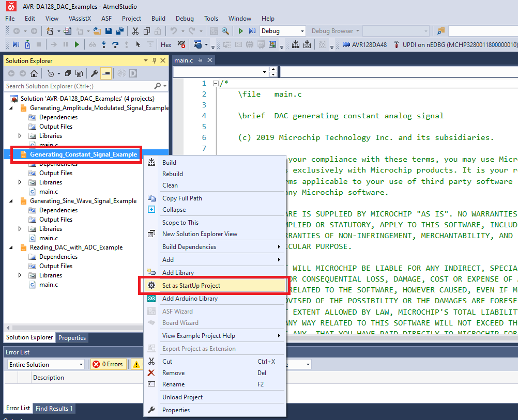The width and height of the screenshot is (518, 420).
Task: Toggle the 0 Errors filter button
Action: pos(109,364)
